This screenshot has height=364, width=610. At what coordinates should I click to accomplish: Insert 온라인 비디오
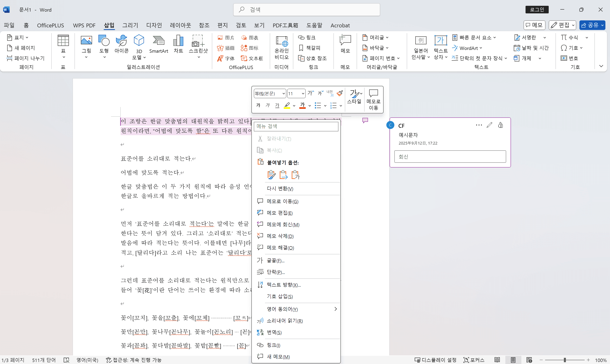pyautogui.click(x=282, y=47)
